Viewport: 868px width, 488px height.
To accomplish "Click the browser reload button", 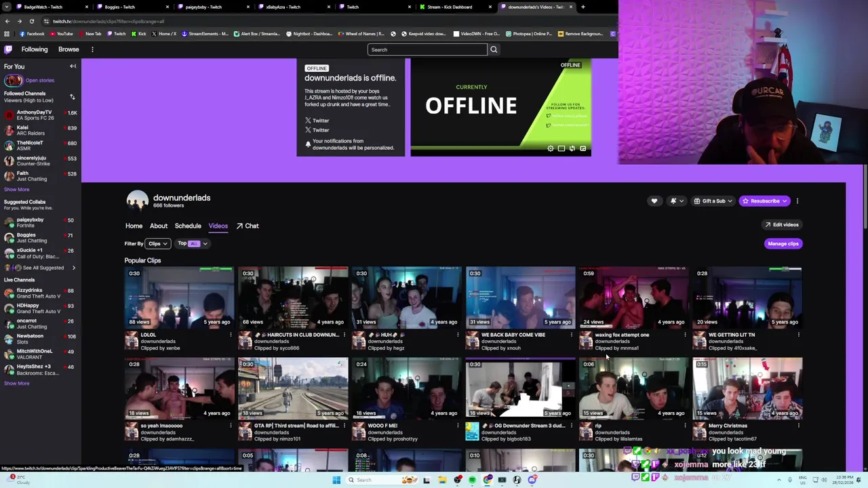I will coord(31,21).
